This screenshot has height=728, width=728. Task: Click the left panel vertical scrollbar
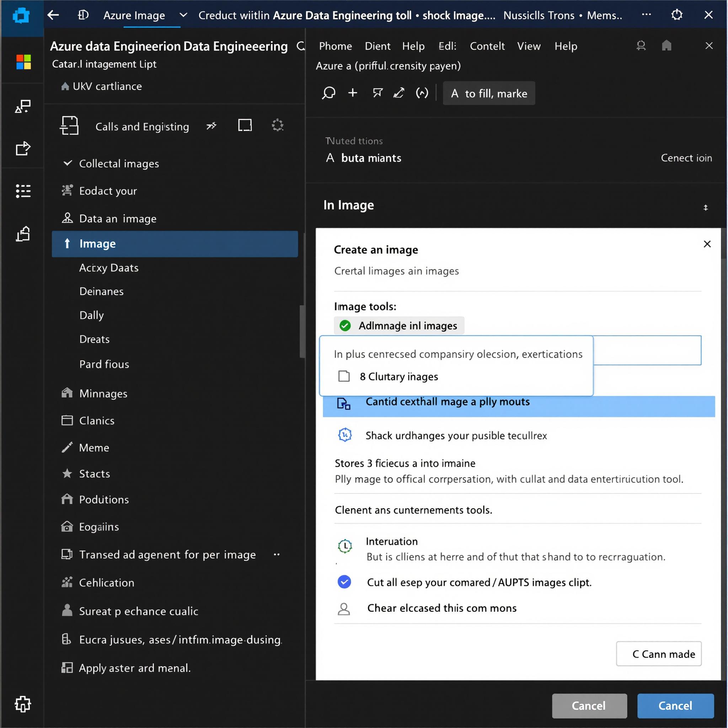click(x=302, y=332)
